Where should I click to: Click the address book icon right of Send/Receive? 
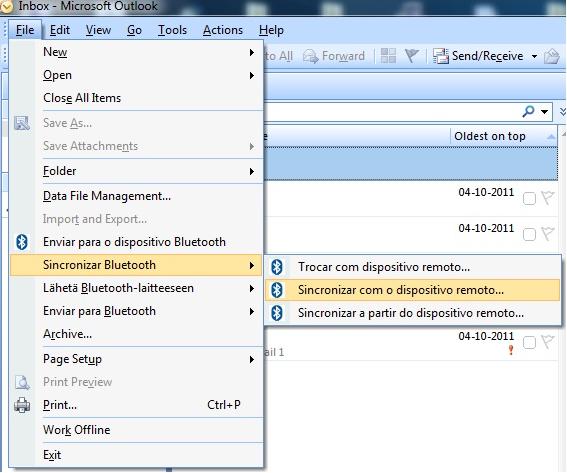pos(552,56)
